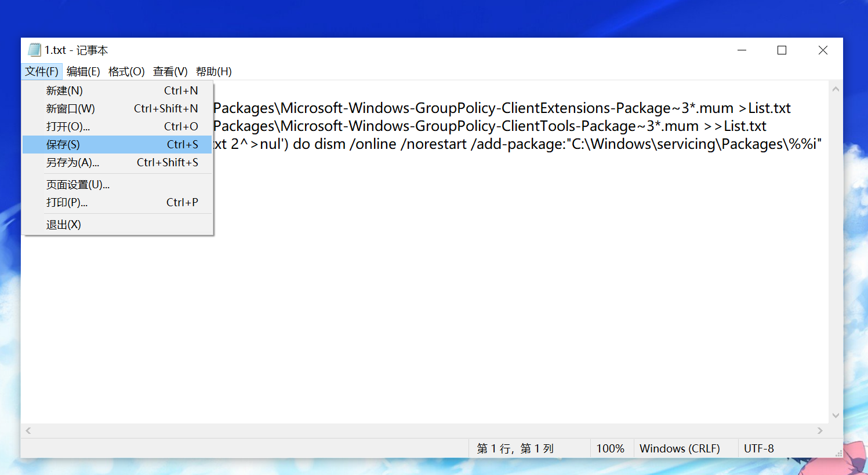The width and height of the screenshot is (868, 475).
Task: Click the 第 1 行, 第 1 列 status entry
Action: [515, 448]
